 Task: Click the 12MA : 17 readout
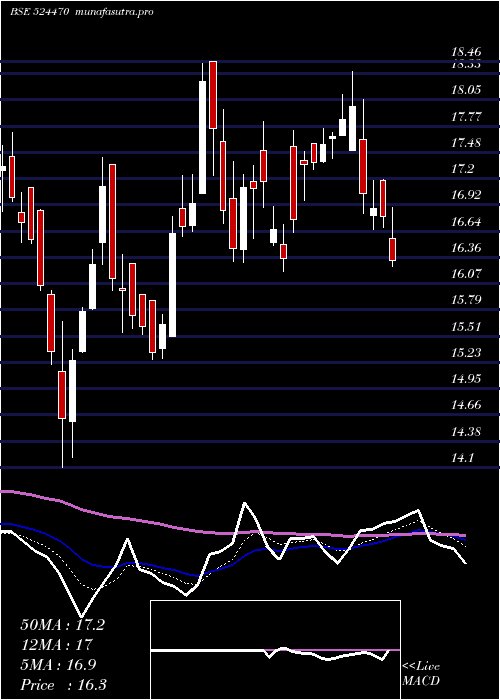point(56,645)
